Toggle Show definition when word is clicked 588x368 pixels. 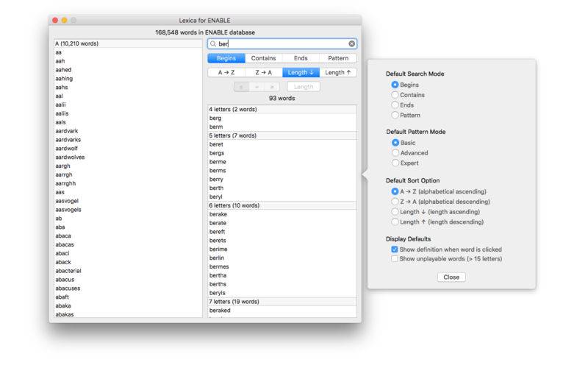pos(395,250)
